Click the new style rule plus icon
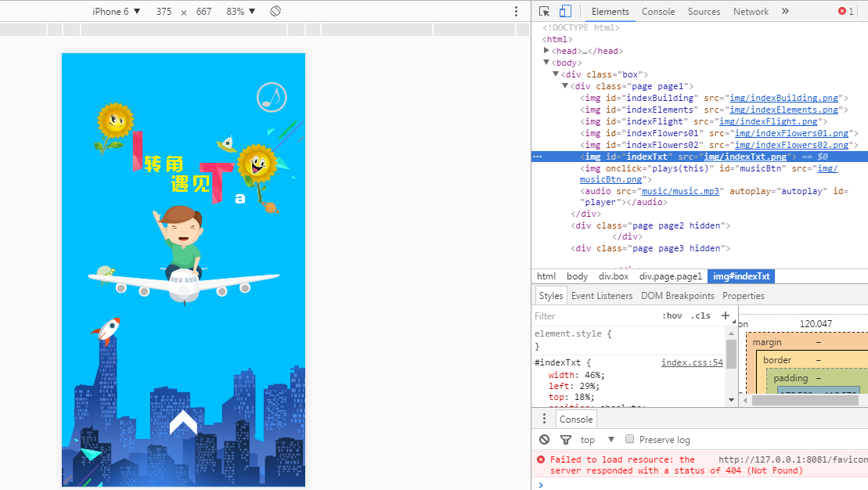 [725, 315]
